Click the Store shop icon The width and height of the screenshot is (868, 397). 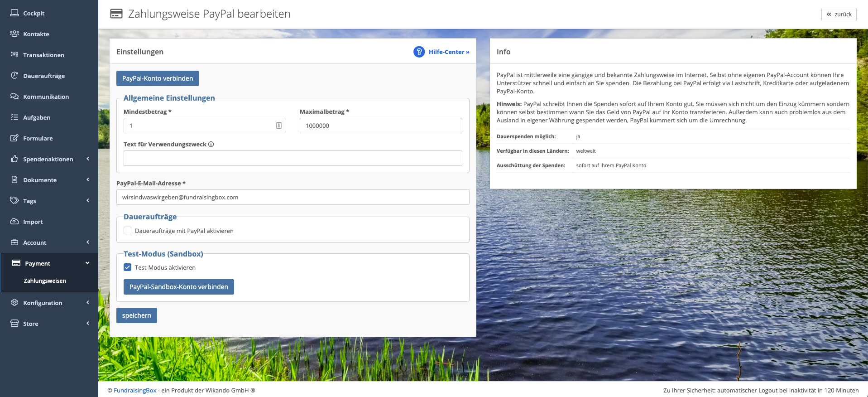point(14,323)
